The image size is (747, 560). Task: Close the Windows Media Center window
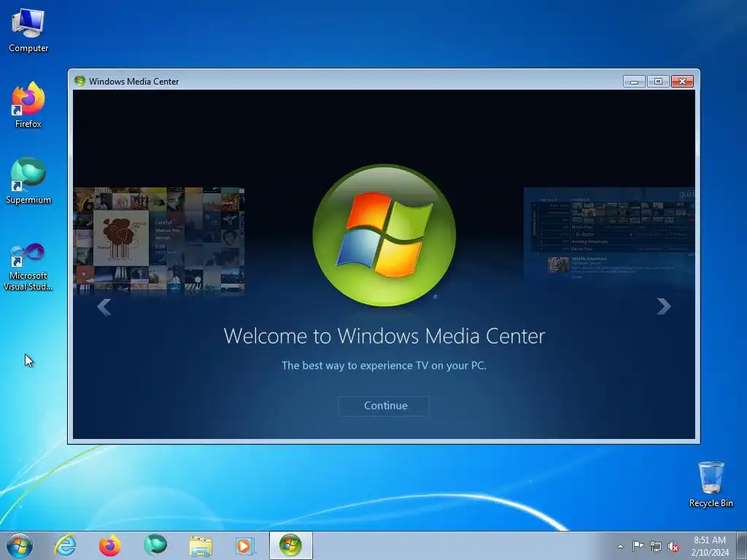pyautogui.click(x=682, y=82)
